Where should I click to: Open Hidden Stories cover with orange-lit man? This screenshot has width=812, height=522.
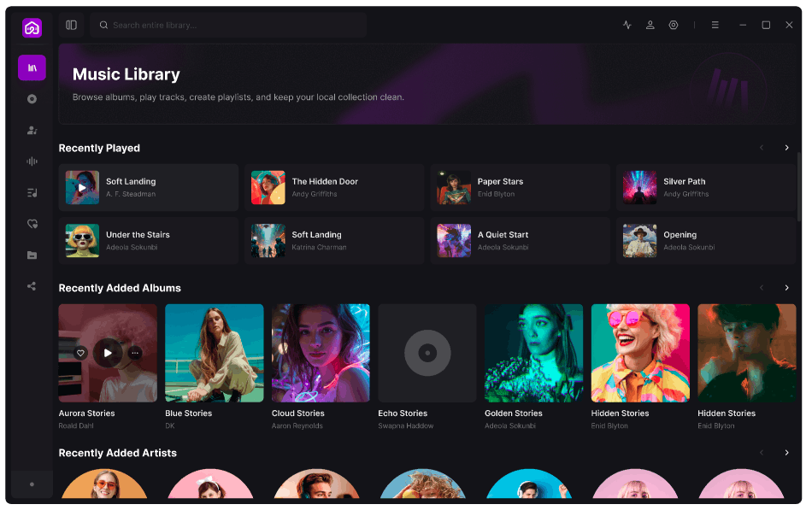tap(747, 353)
